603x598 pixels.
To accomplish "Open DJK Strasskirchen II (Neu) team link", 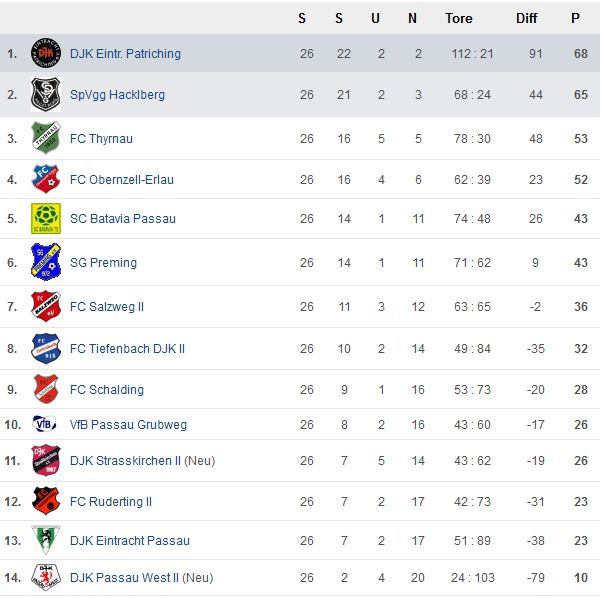I will point(142,460).
